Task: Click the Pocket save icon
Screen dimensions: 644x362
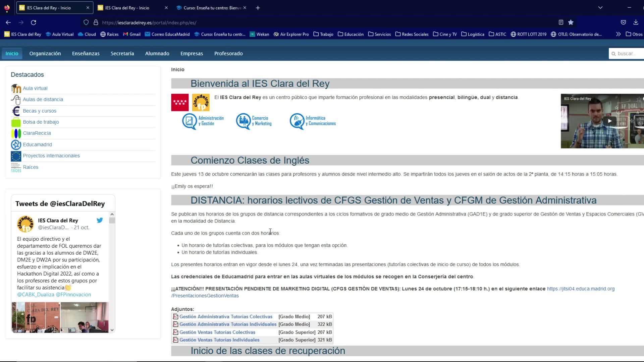Action: 623,22
